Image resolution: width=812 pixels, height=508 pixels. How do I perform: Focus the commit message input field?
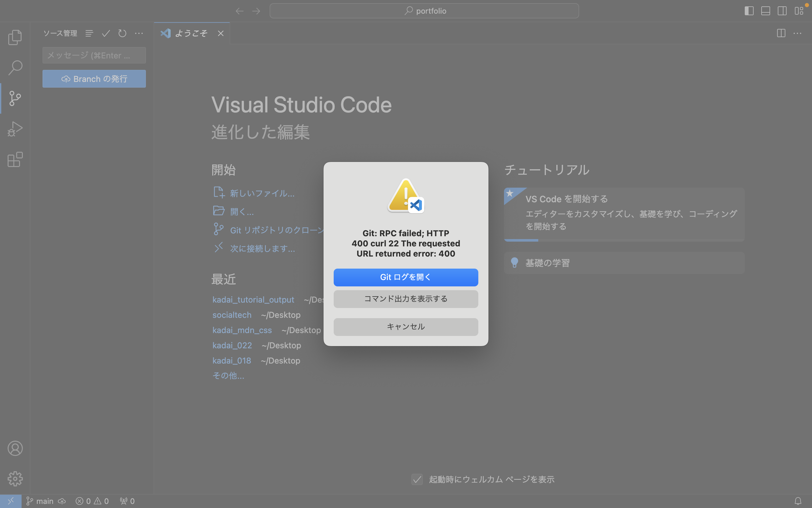click(94, 55)
